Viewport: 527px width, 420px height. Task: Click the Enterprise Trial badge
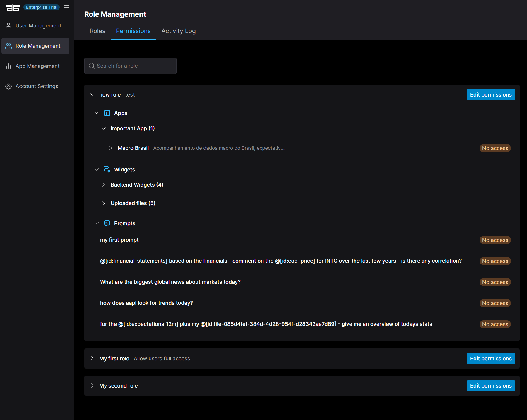pos(42,7)
